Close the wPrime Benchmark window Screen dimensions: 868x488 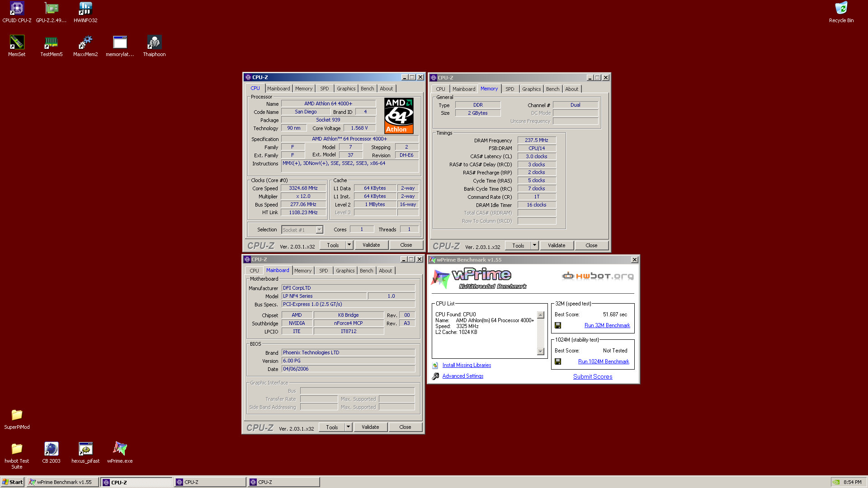click(634, 260)
